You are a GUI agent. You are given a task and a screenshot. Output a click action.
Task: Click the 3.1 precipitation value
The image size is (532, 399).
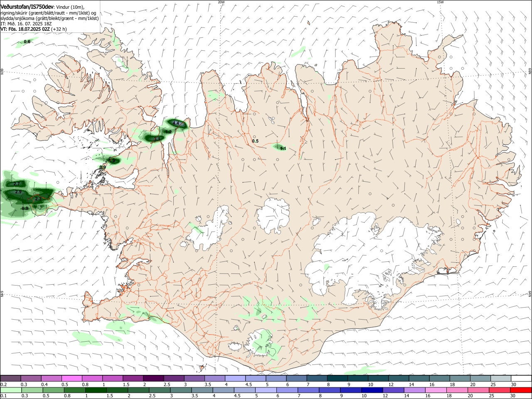[157, 139]
